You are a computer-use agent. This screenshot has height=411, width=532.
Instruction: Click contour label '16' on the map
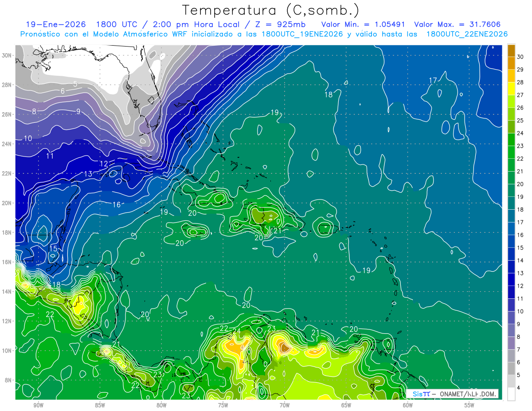pos(116,204)
